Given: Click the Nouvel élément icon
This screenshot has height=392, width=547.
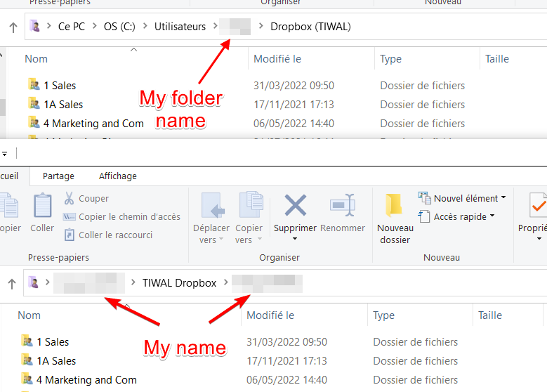Looking at the screenshot, I should (424, 198).
